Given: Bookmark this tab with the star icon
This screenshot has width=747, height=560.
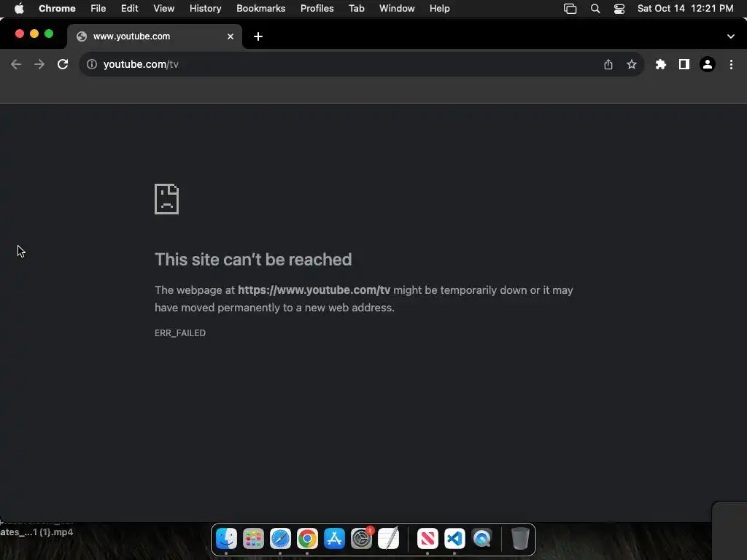Looking at the screenshot, I should [631, 64].
